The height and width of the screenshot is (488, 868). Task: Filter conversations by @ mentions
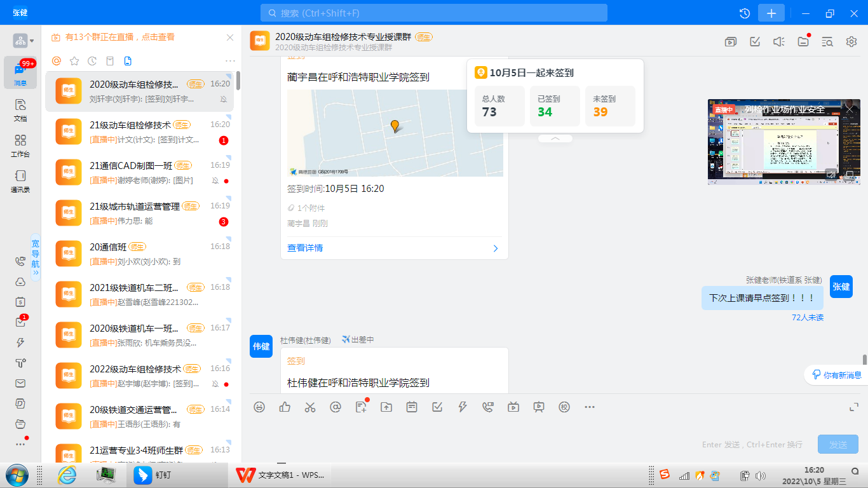(57, 61)
